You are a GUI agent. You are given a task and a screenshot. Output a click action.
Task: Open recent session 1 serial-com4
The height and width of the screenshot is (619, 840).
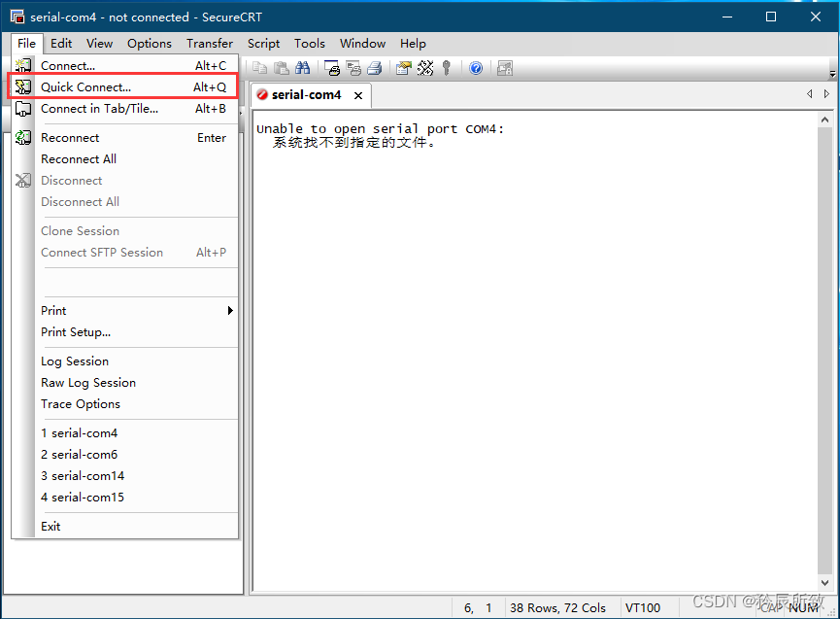(x=124, y=433)
